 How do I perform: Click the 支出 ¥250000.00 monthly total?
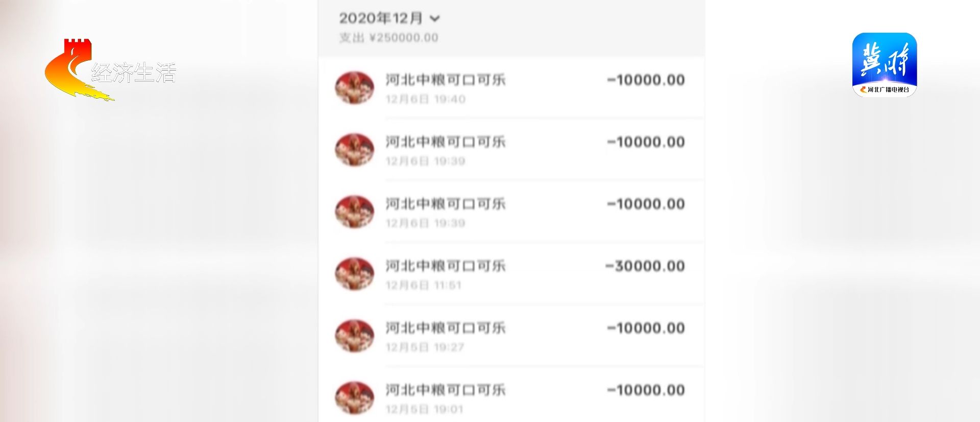[389, 38]
